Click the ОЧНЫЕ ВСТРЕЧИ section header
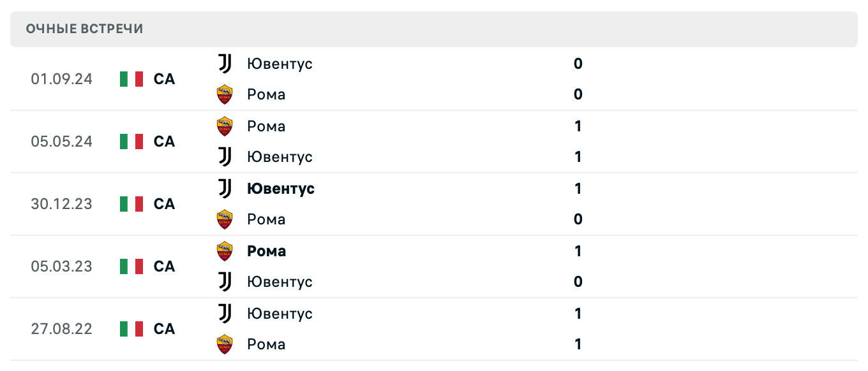 tap(84, 28)
